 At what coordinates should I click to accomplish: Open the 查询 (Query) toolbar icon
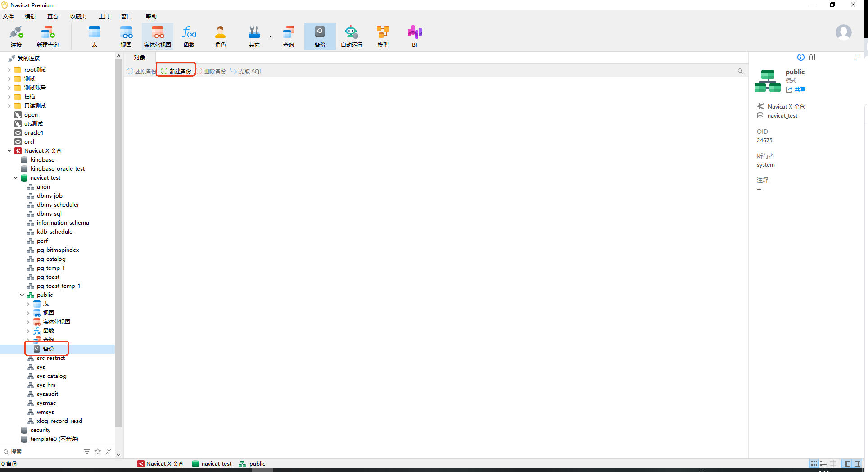tap(289, 36)
